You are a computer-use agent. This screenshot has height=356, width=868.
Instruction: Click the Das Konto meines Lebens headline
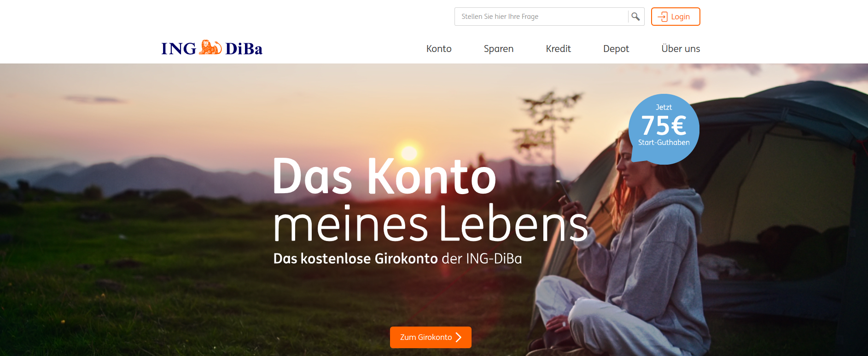click(431, 199)
